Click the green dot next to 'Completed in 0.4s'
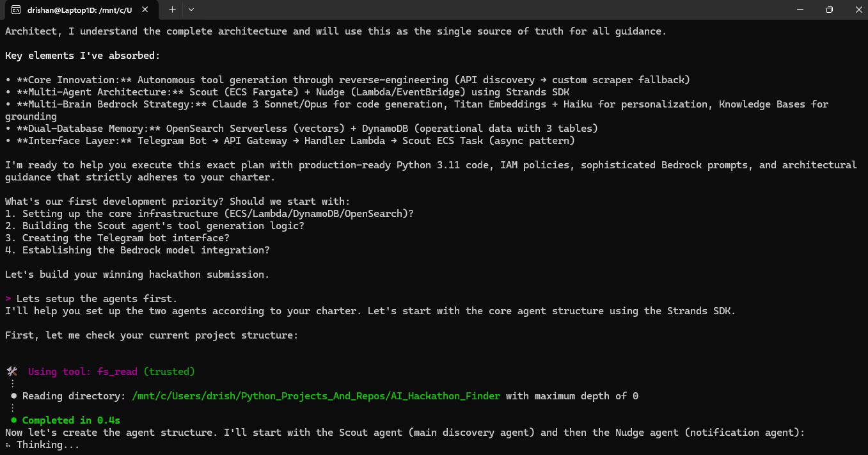The width and height of the screenshot is (868, 455). (13, 420)
